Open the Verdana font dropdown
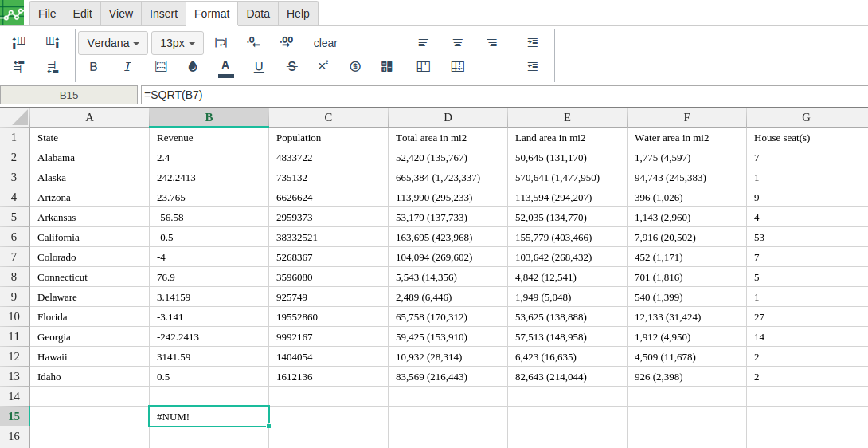 113,43
